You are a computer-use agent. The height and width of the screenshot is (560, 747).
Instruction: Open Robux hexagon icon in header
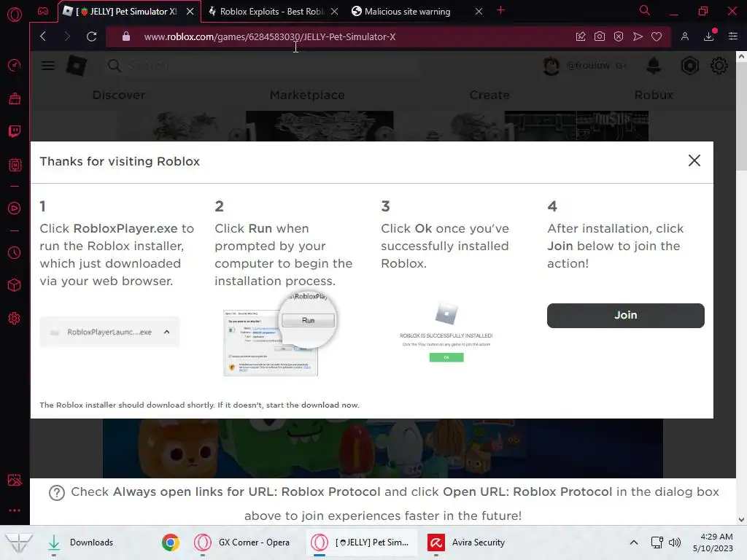(x=690, y=66)
